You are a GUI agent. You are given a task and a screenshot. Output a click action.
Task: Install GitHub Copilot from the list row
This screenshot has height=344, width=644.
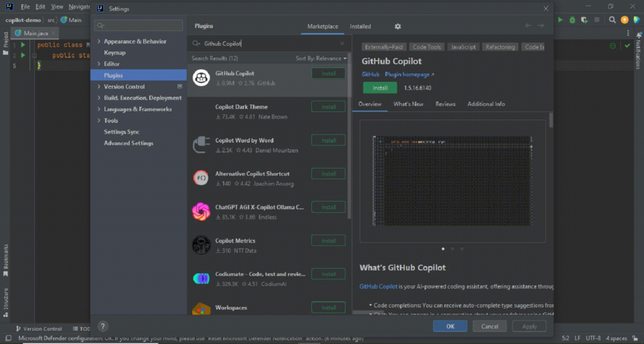click(328, 74)
